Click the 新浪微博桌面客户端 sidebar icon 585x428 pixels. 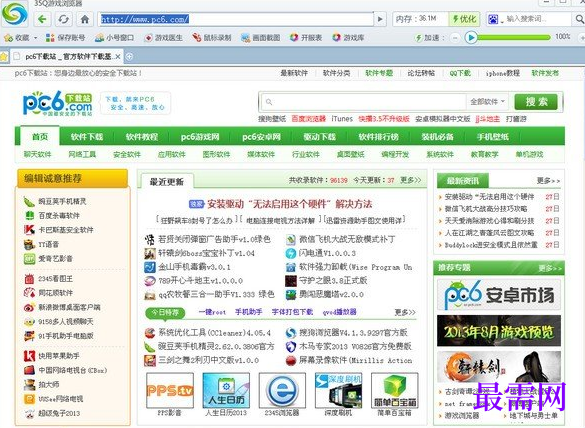point(29,307)
